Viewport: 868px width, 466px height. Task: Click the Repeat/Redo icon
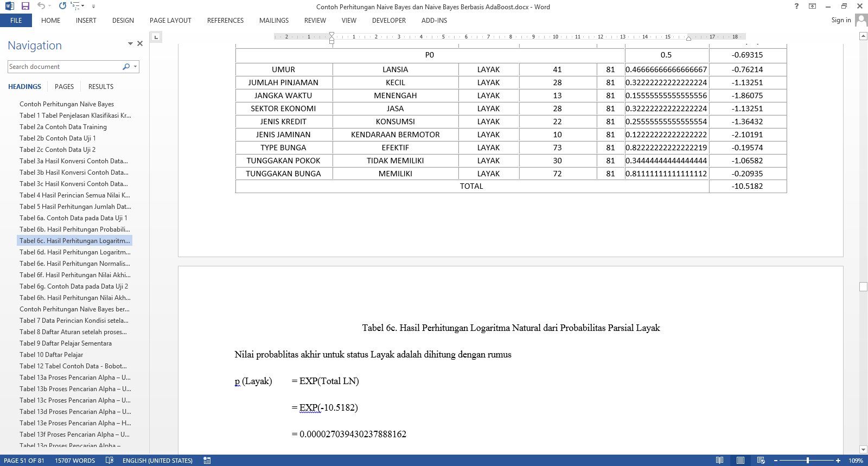pyautogui.click(x=62, y=6)
